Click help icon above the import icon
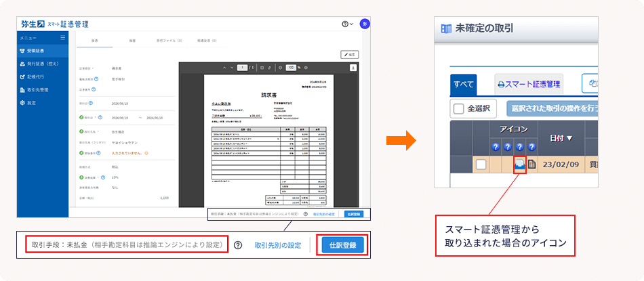 coord(520,147)
